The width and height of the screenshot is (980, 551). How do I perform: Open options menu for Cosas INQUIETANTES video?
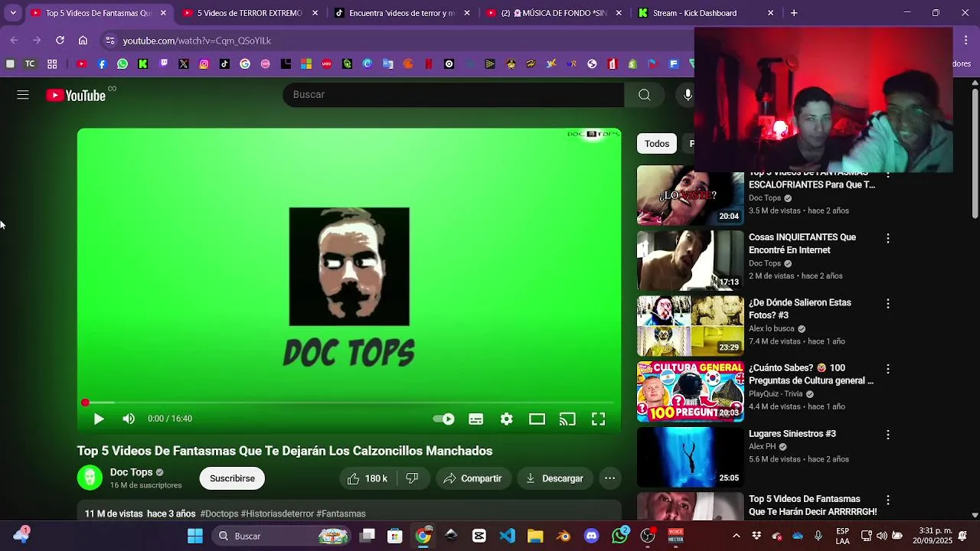(888, 239)
